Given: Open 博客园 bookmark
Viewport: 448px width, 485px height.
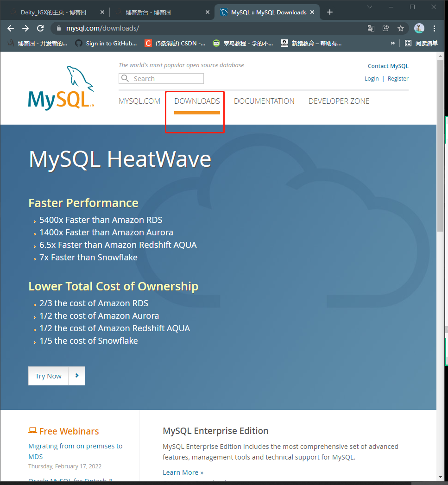Looking at the screenshot, I should [38, 43].
